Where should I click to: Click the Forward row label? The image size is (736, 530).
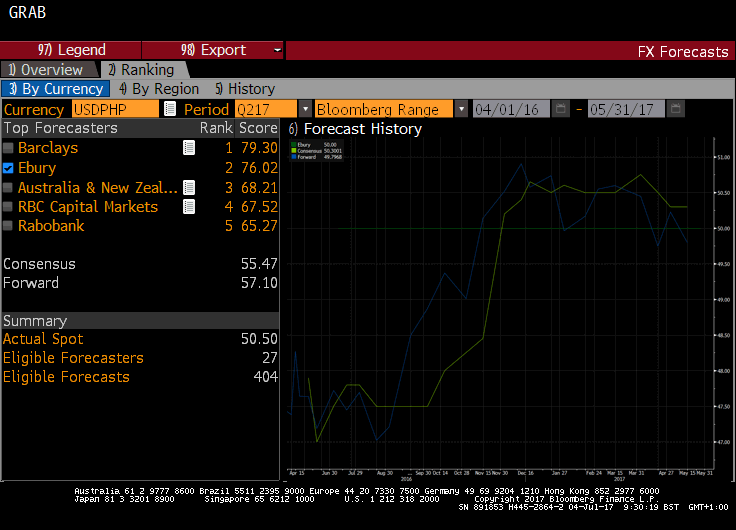click(31, 283)
